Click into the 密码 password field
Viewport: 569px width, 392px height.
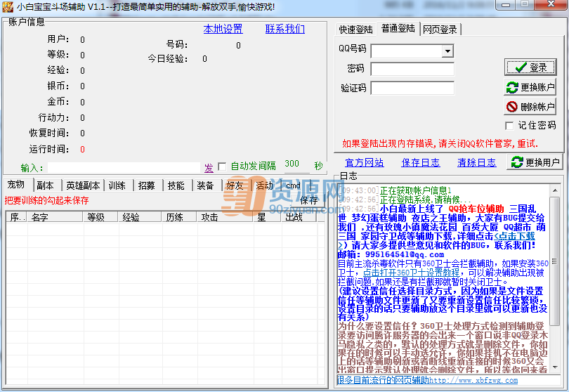(412, 69)
